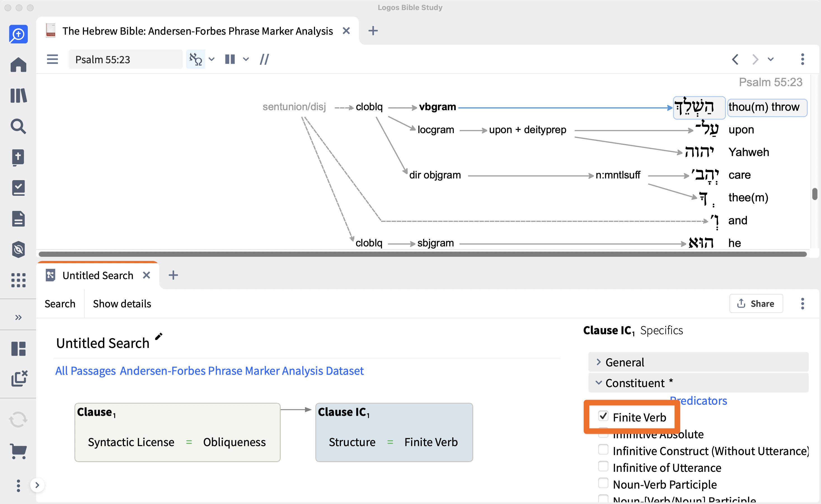Open the Library icon in sidebar
821x504 pixels.
(18, 96)
